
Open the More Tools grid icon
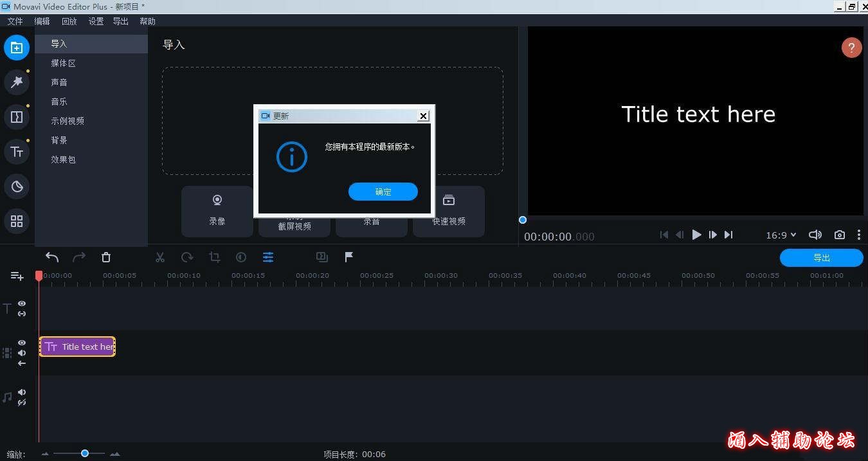tap(17, 221)
